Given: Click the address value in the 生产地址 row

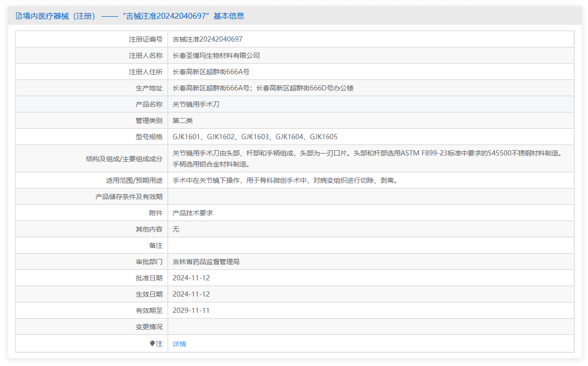Looking at the screenshot, I should 263,88.
